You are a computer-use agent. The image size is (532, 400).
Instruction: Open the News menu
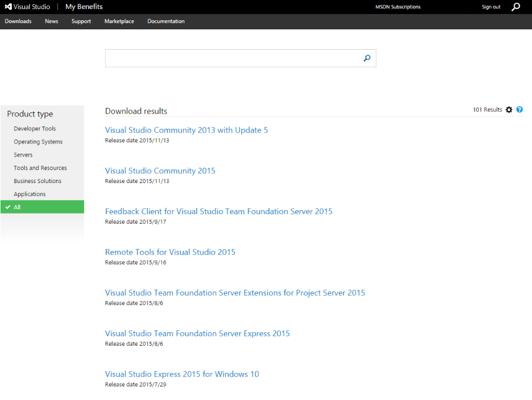click(51, 21)
